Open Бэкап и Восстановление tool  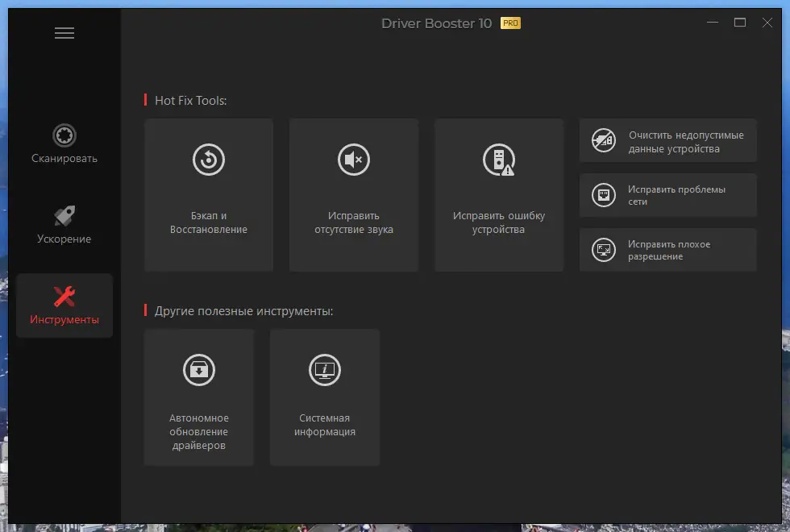[209, 195]
